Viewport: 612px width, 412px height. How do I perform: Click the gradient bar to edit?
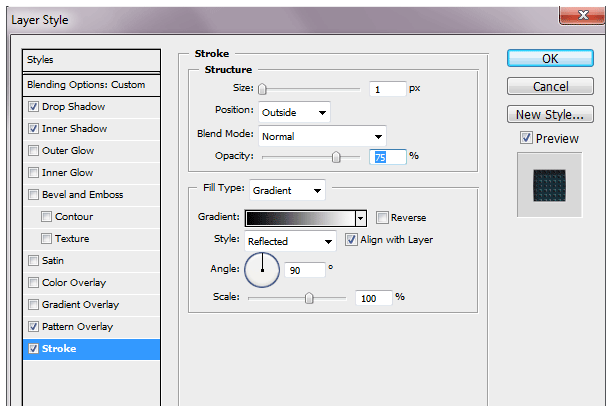click(x=300, y=218)
